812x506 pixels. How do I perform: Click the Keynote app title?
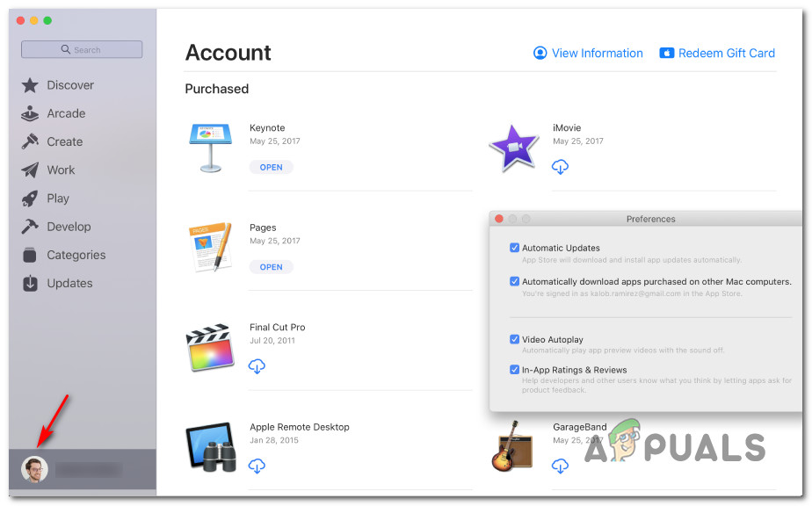point(267,127)
